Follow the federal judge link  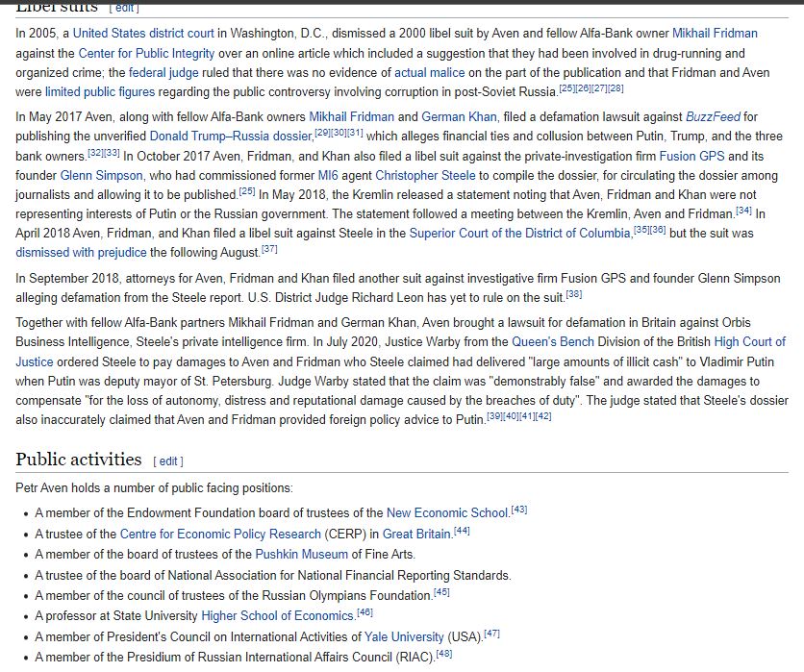point(163,73)
